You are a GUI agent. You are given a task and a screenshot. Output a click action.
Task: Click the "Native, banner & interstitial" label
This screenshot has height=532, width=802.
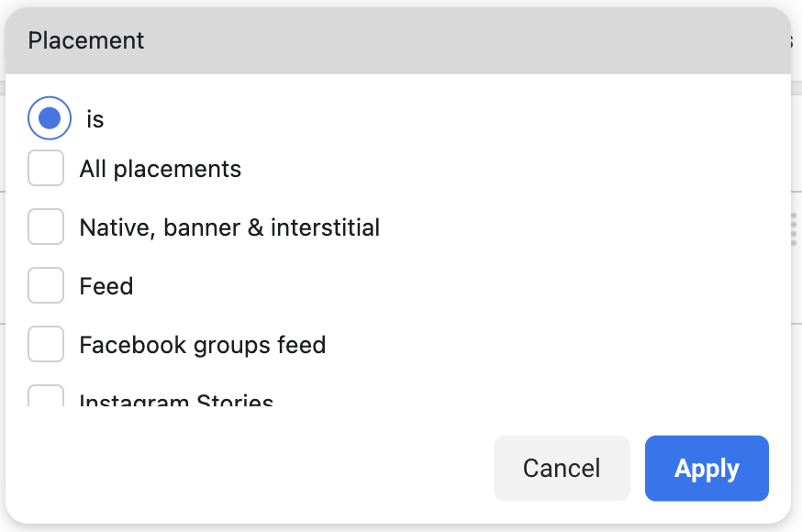click(229, 227)
